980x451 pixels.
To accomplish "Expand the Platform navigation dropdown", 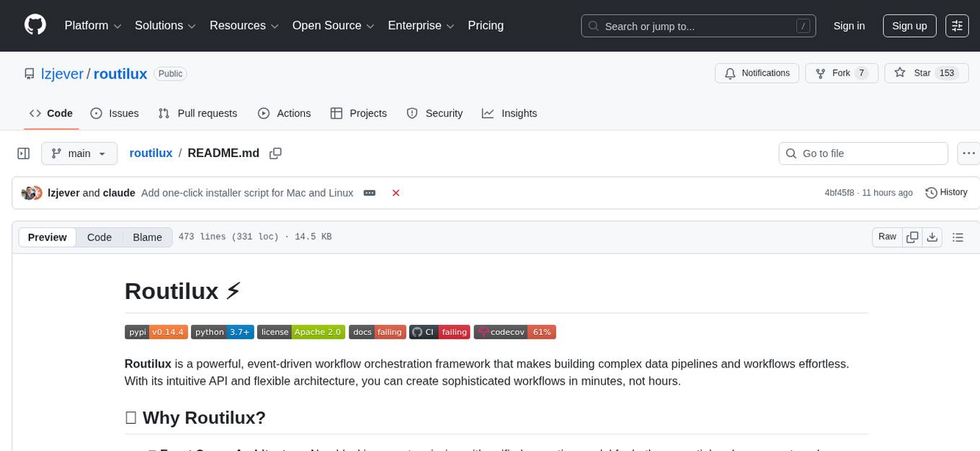I will click(x=92, y=25).
